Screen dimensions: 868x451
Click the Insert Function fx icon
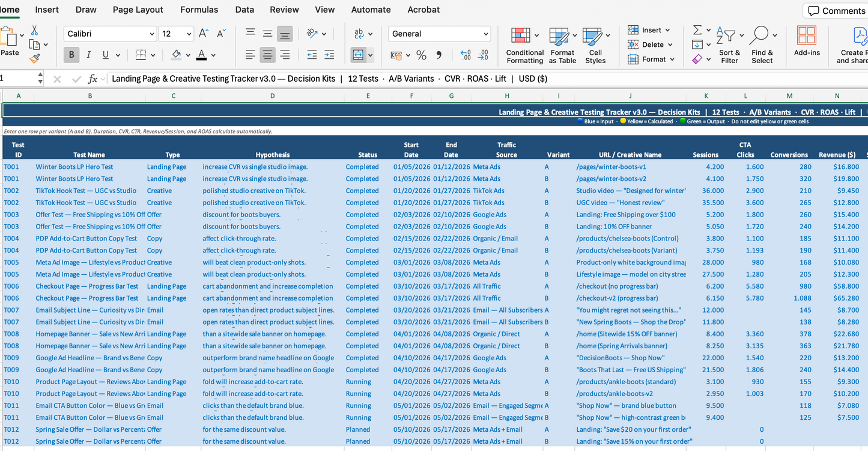(x=93, y=79)
